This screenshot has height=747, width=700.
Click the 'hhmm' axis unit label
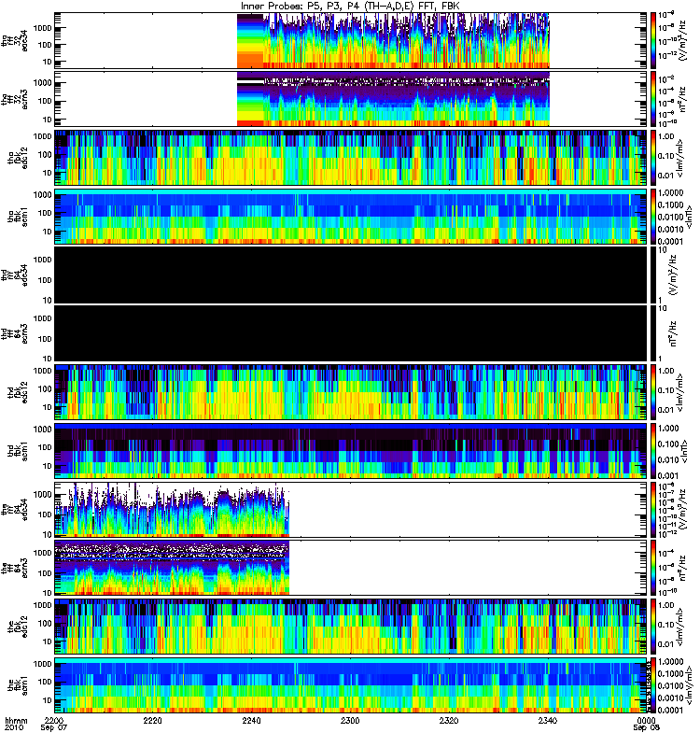pyautogui.click(x=16, y=720)
